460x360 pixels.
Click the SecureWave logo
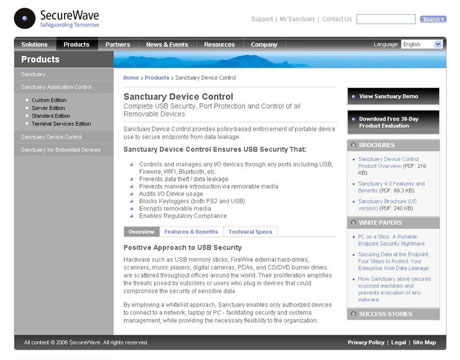(57, 18)
